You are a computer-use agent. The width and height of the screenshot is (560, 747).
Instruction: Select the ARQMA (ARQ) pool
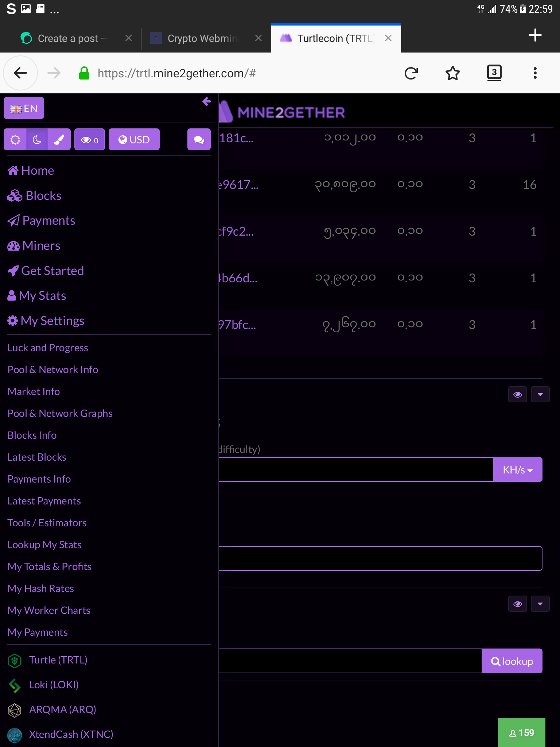(63, 709)
